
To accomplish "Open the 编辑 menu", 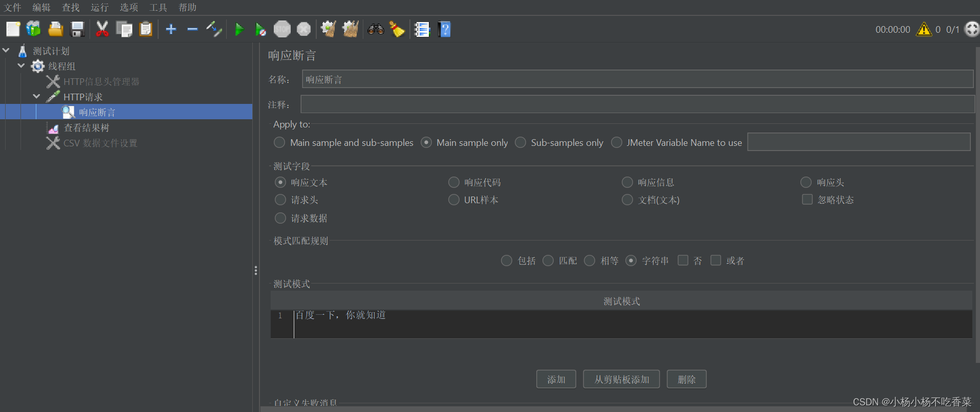I will click(41, 7).
